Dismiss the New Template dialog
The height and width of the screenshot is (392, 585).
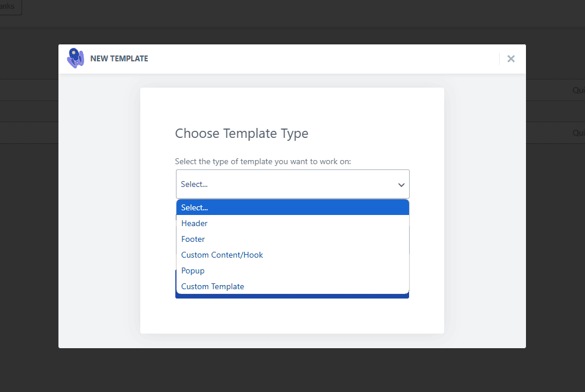[511, 58]
